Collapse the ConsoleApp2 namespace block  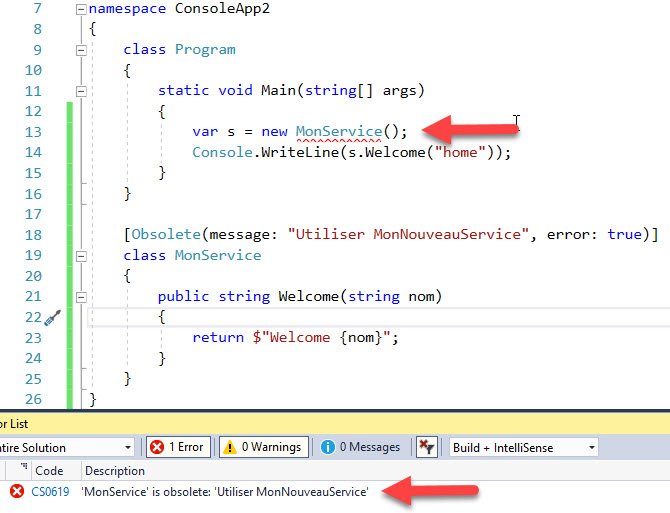click(x=81, y=9)
